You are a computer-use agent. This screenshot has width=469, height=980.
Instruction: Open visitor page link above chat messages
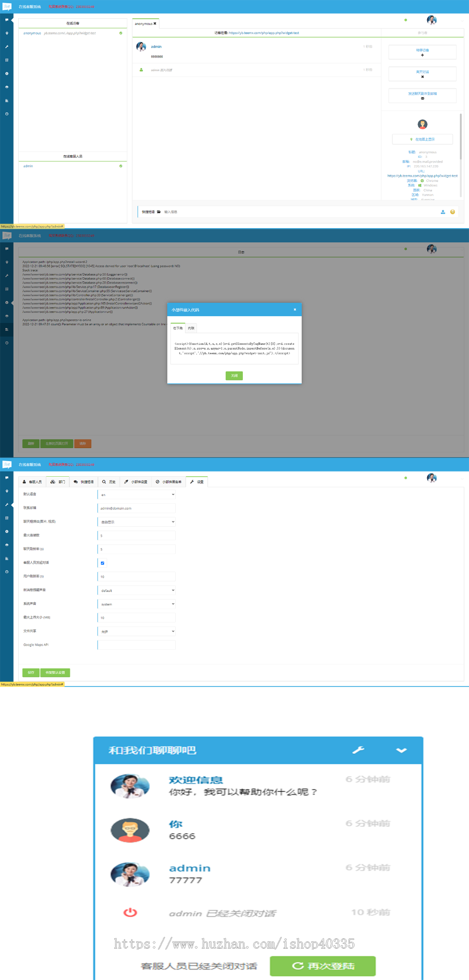264,33
